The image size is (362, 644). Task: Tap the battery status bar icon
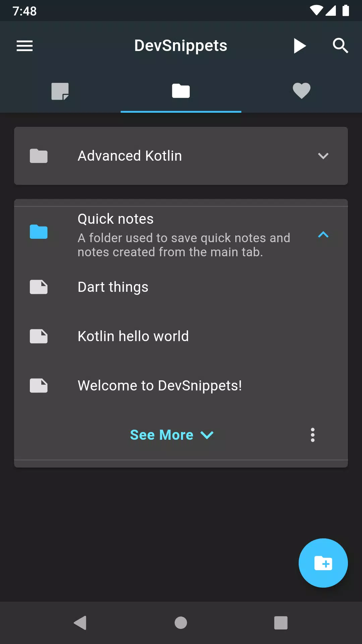pos(346,10)
